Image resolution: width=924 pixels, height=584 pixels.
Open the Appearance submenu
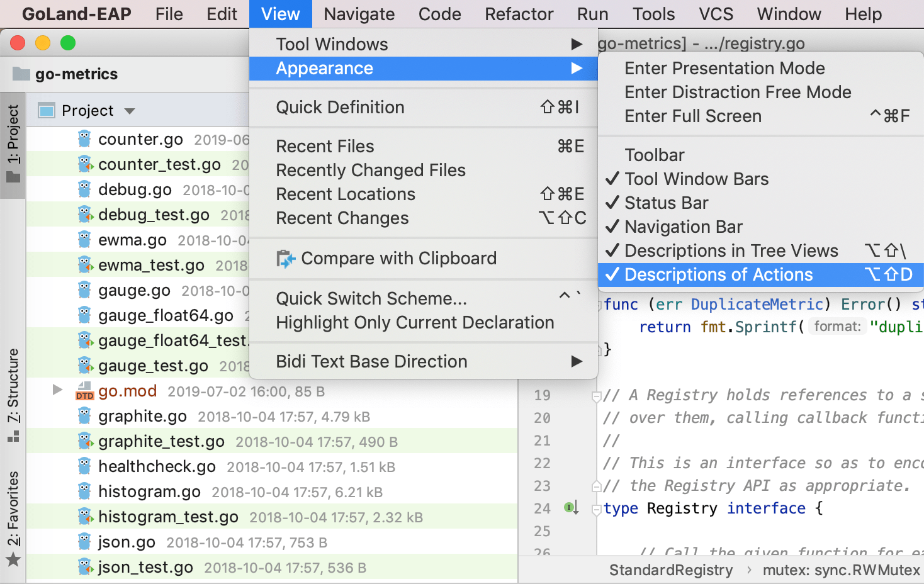[x=424, y=68]
